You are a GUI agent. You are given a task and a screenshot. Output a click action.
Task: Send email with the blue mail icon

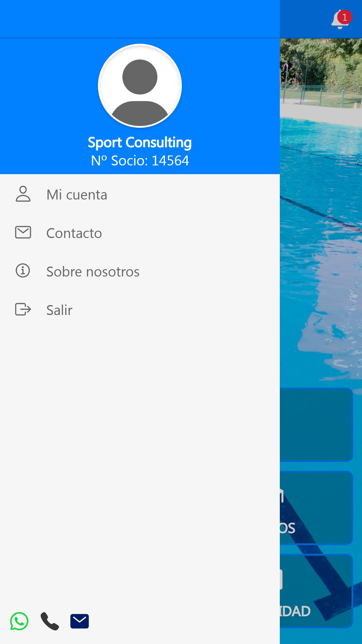80,621
